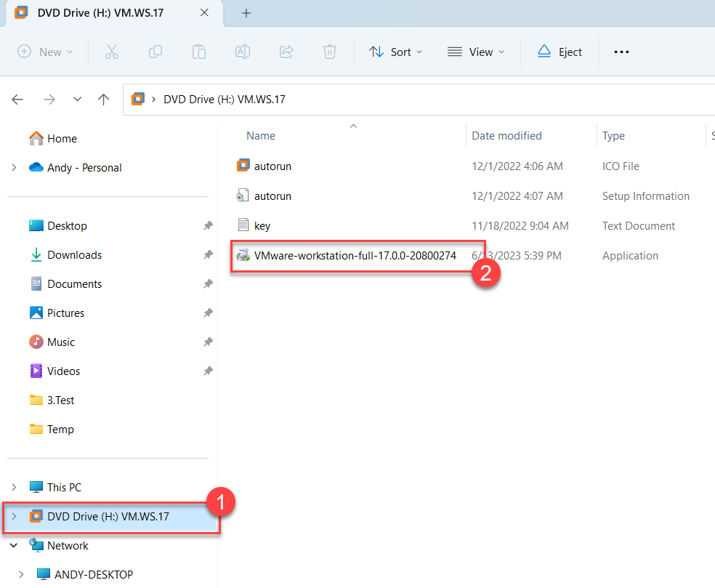Go back with the left arrow
This screenshot has width=715, height=588.
(17, 100)
